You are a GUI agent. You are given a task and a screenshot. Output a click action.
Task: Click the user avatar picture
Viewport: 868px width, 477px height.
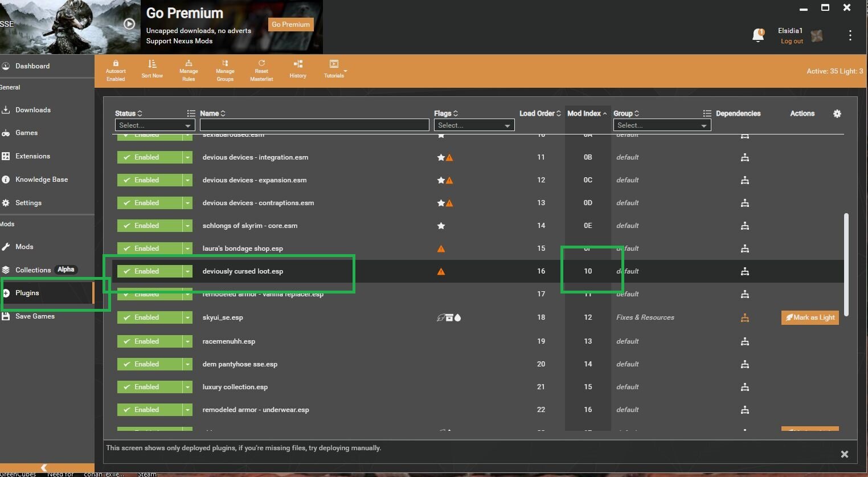[x=817, y=35]
